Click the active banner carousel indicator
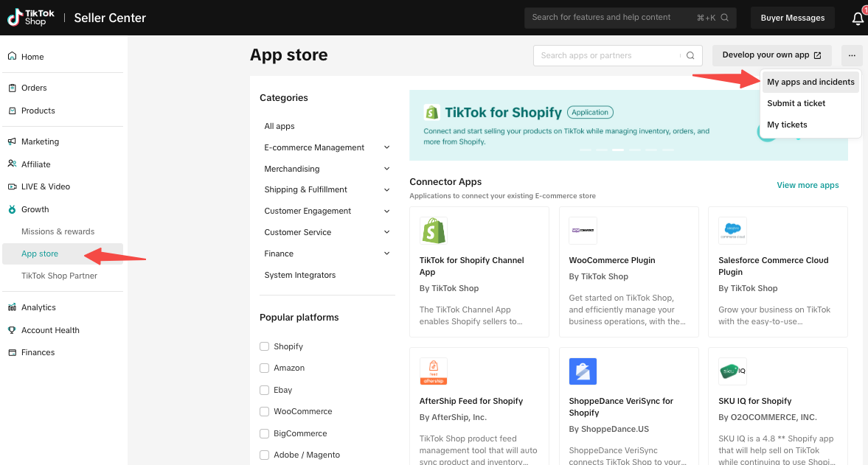This screenshot has height=465, width=868. tap(618, 150)
